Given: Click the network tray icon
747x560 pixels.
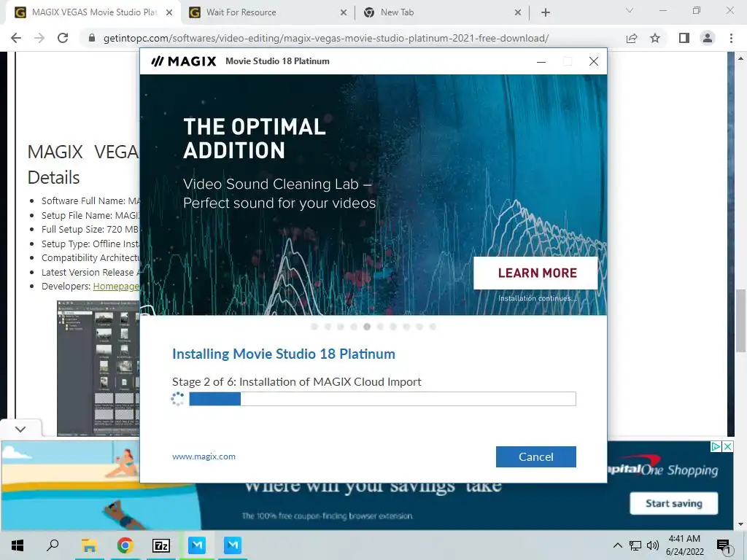Looking at the screenshot, I should click(x=635, y=545).
